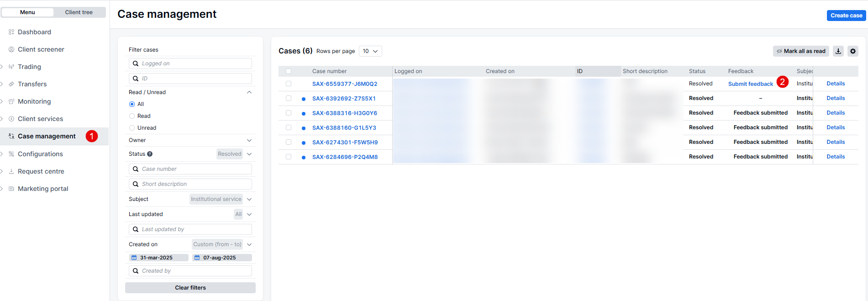
Task: Check the select-all checkbox in table header
Action: (289, 71)
